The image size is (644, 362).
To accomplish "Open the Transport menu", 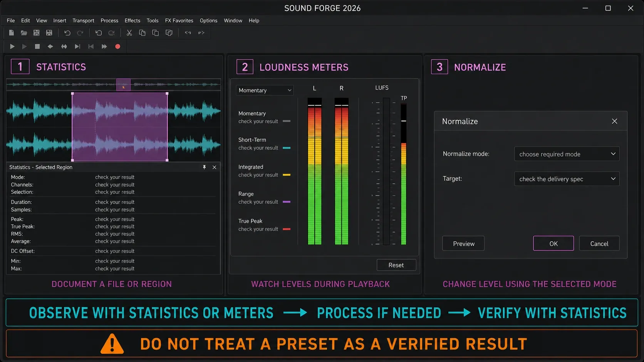I will pos(83,20).
